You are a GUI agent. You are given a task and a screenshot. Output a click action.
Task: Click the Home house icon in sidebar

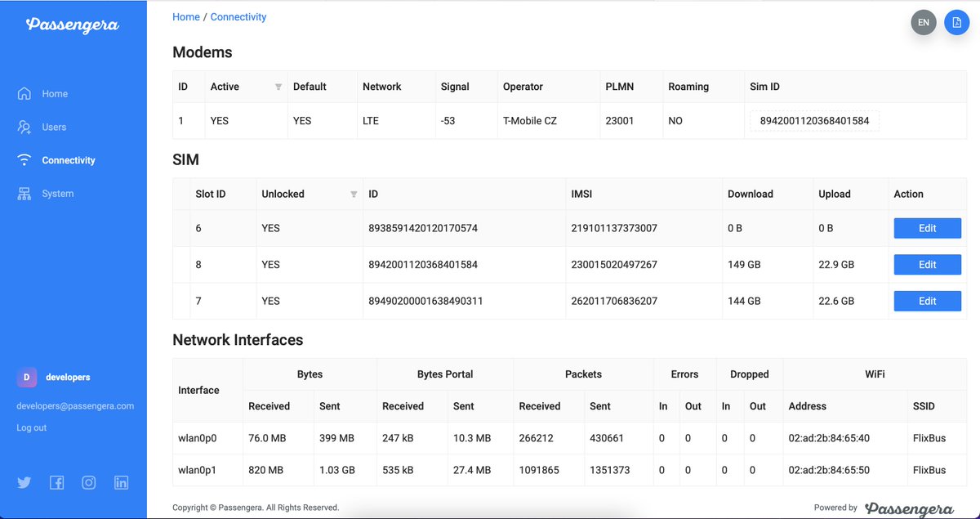[24, 93]
